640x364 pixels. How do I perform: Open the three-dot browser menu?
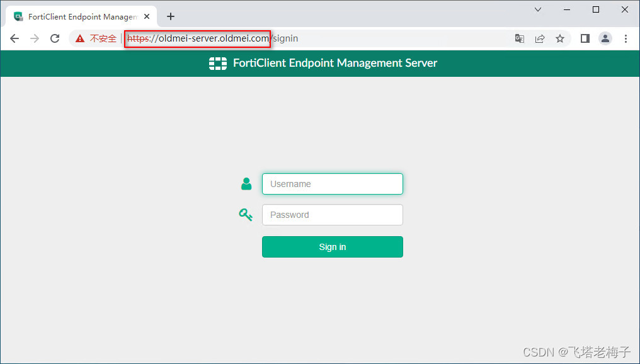(626, 38)
